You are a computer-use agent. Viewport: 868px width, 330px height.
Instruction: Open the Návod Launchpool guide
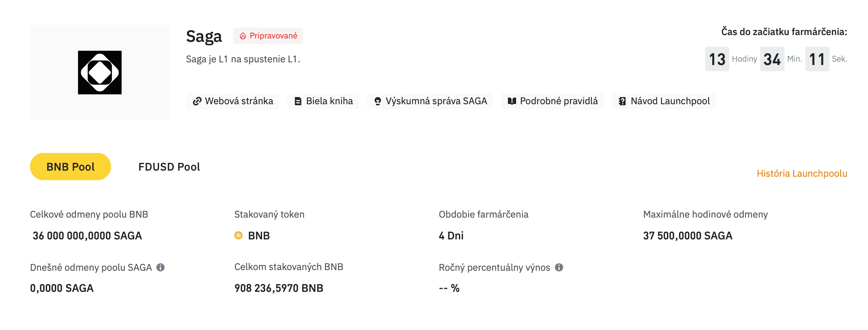tap(670, 101)
